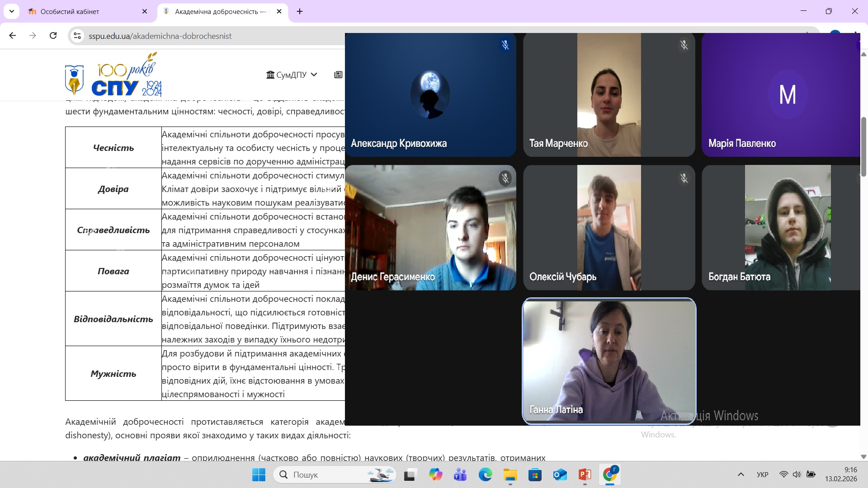Toggle the volume icon in system tray
Image resolution: width=868 pixels, height=488 pixels.
[797, 474]
